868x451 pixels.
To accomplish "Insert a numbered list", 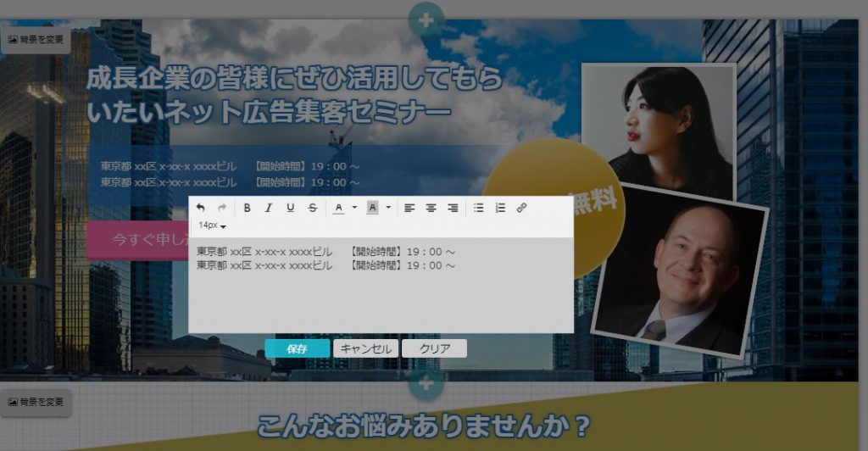I will [x=500, y=208].
